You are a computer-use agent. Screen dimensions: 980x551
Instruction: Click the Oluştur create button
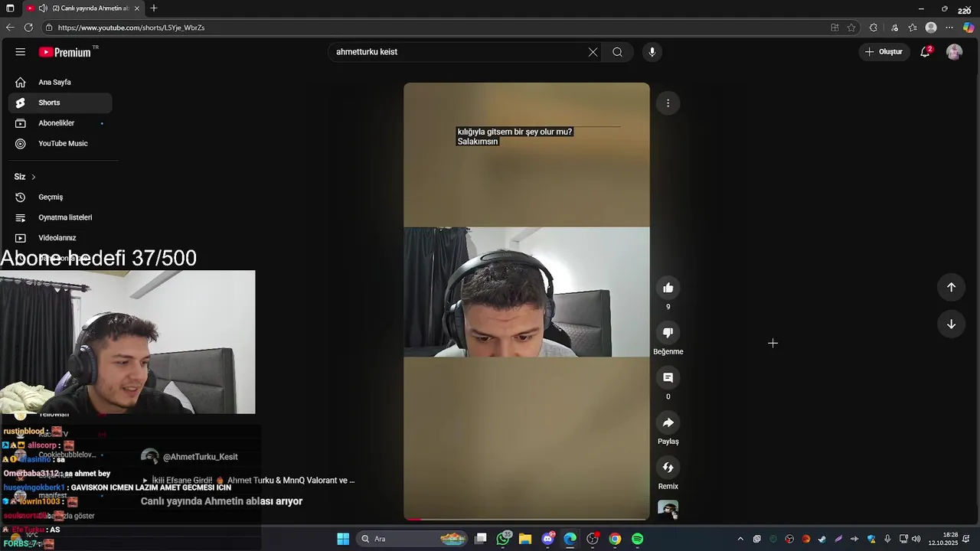(x=884, y=52)
